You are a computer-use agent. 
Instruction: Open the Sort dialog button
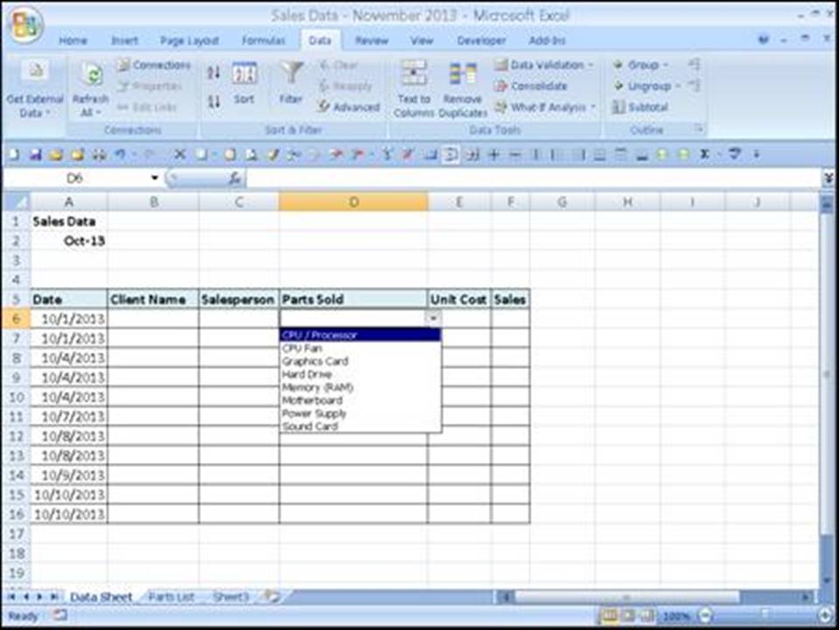pos(244,83)
